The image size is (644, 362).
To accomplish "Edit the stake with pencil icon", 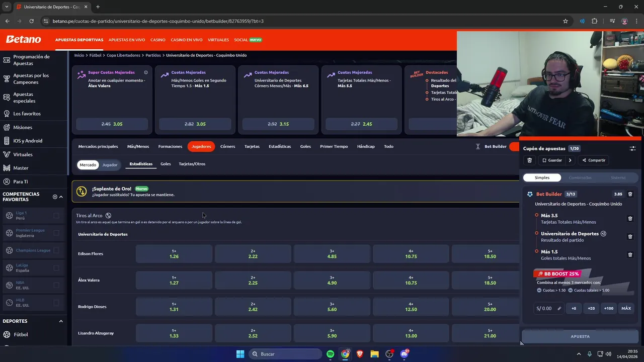I will [559, 308].
